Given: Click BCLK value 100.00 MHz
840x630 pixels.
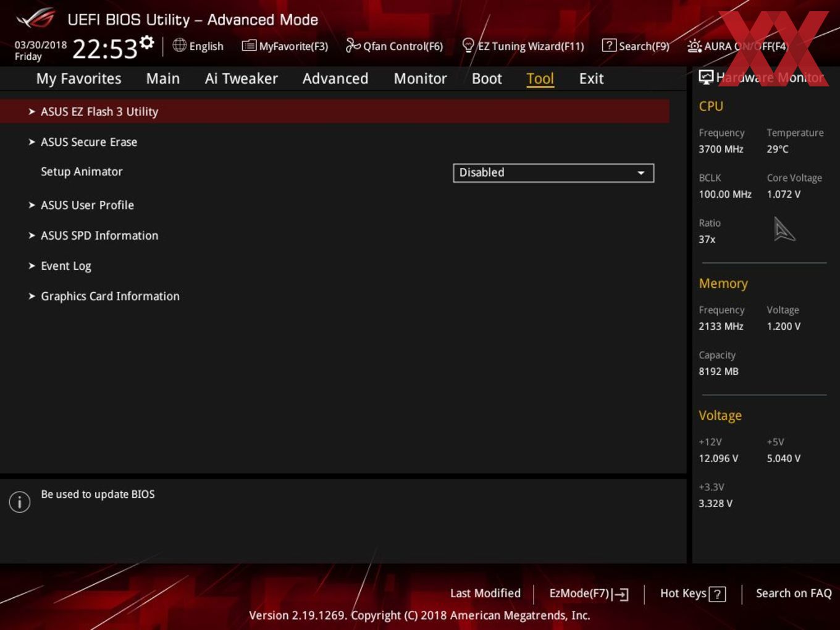Looking at the screenshot, I should 725,195.
